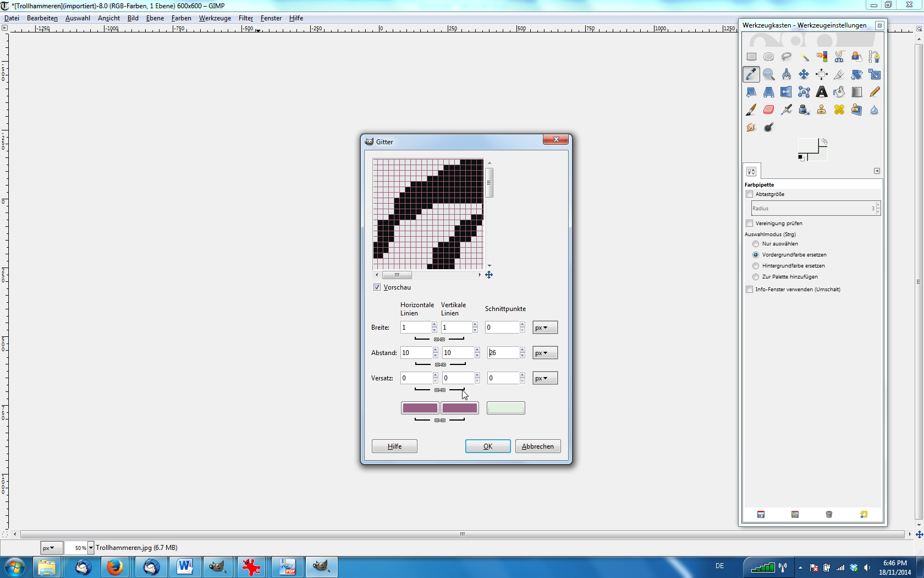Image resolution: width=924 pixels, height=578 pixels.
Task: Uncheck the Vorschau preview checkbox
Action: [377, 287]
